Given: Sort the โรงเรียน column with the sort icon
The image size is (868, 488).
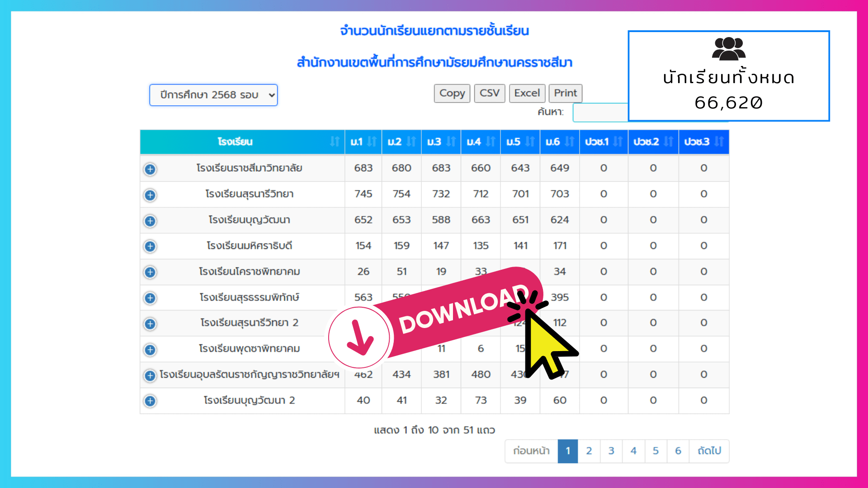Looking at the screenshot, I should 335,141.
